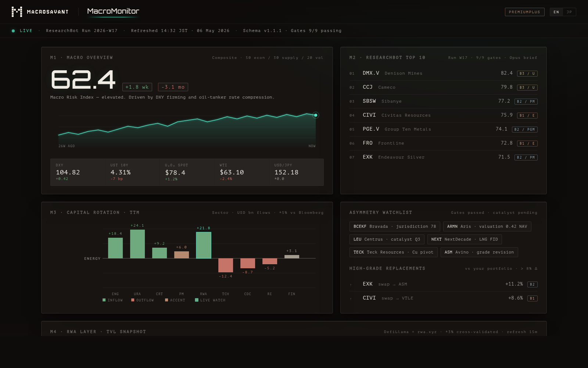The width and height of the screenshot is (588, 368).
Task: Click B1 / E tag on FRO row
Action: pos(527,144)
